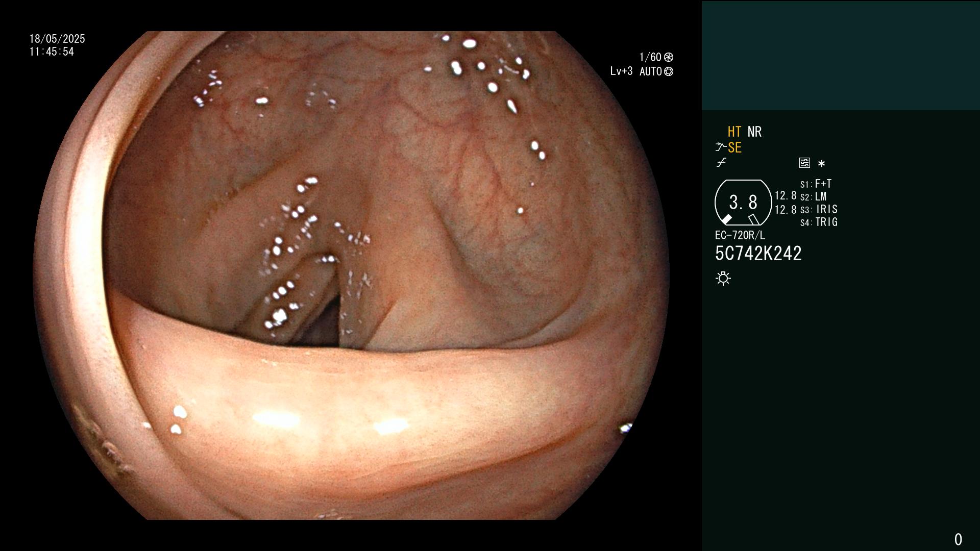
Task: Click the empty teal sub-screen panel
Action: 841,55
